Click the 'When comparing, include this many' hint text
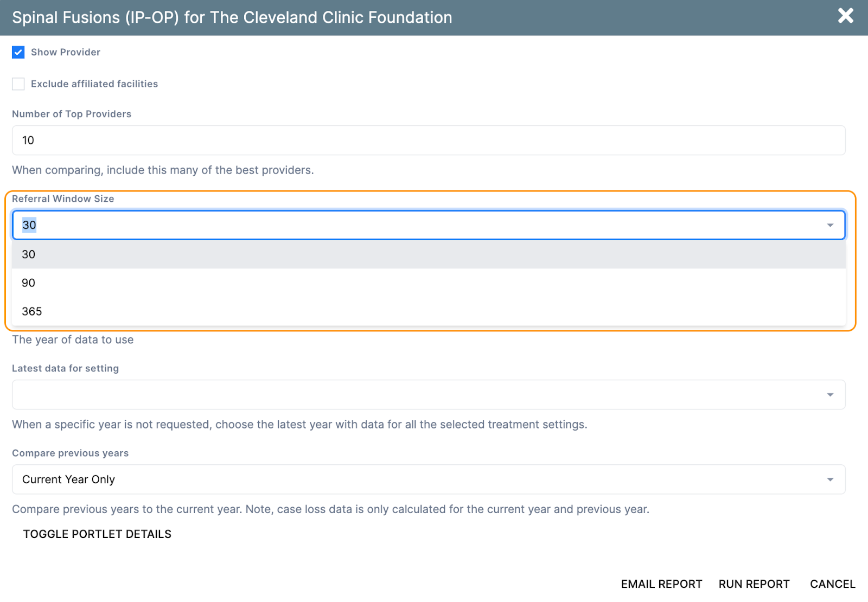Image resolution: width=868 pixels, height=602 pixels. [163, 170]
